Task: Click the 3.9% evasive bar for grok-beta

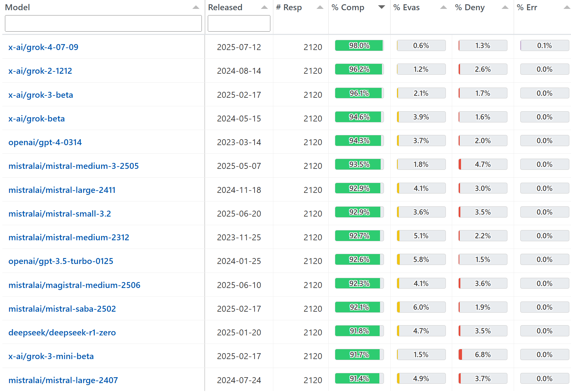Action: [421, 117]
